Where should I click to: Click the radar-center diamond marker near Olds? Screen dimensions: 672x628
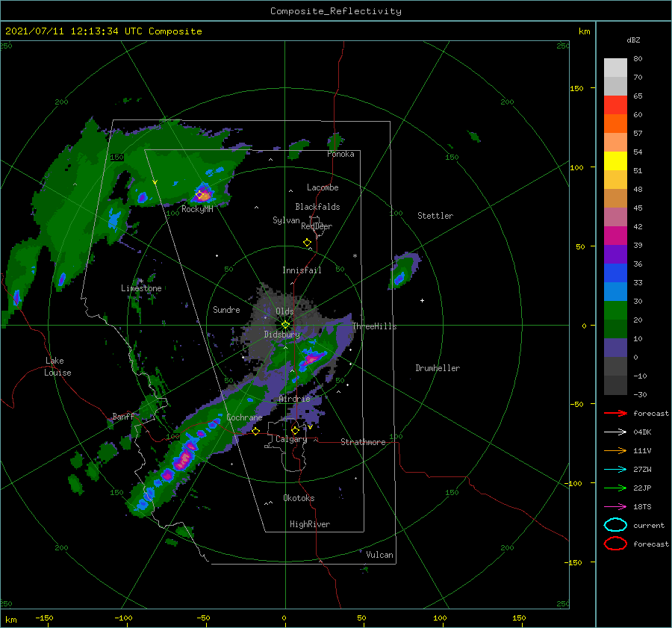click(285, 325)
